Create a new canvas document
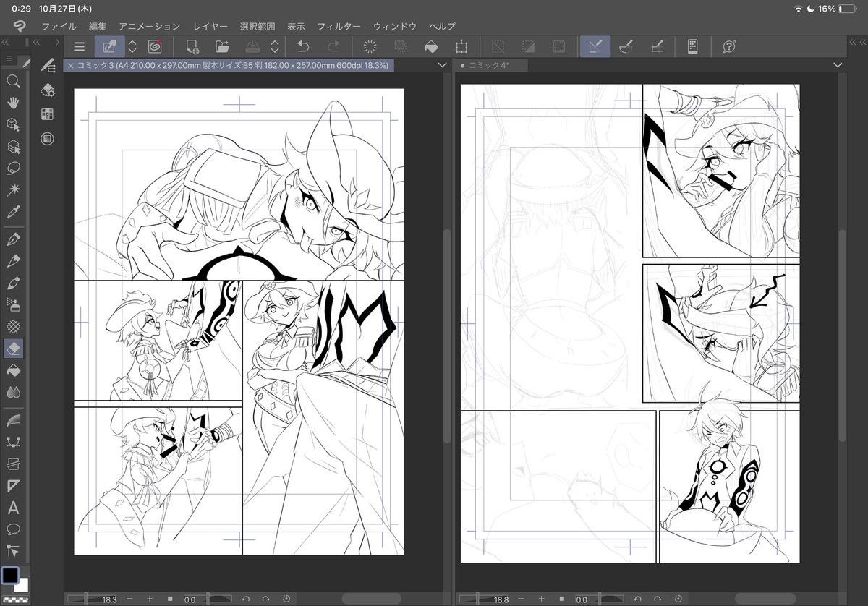The height and width of the screenshot is (606, 868). [x=192, y=46]
